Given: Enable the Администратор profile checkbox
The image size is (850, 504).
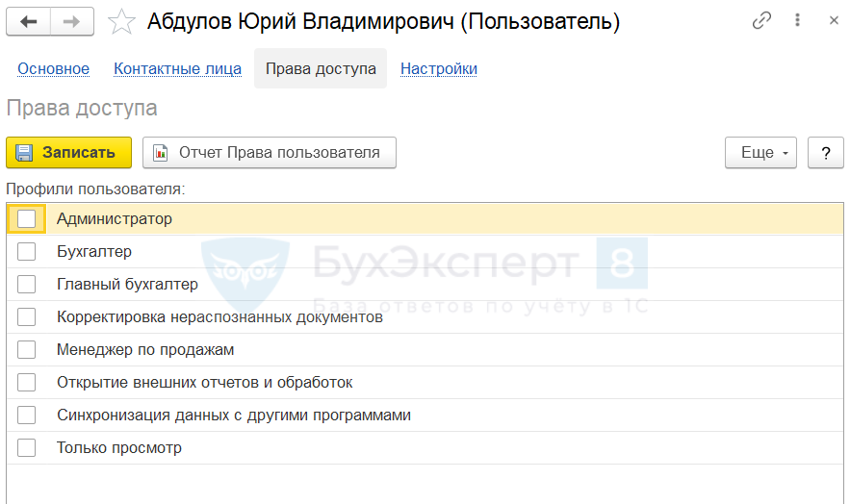Looking at the screenshot, I should coord(26,219).
